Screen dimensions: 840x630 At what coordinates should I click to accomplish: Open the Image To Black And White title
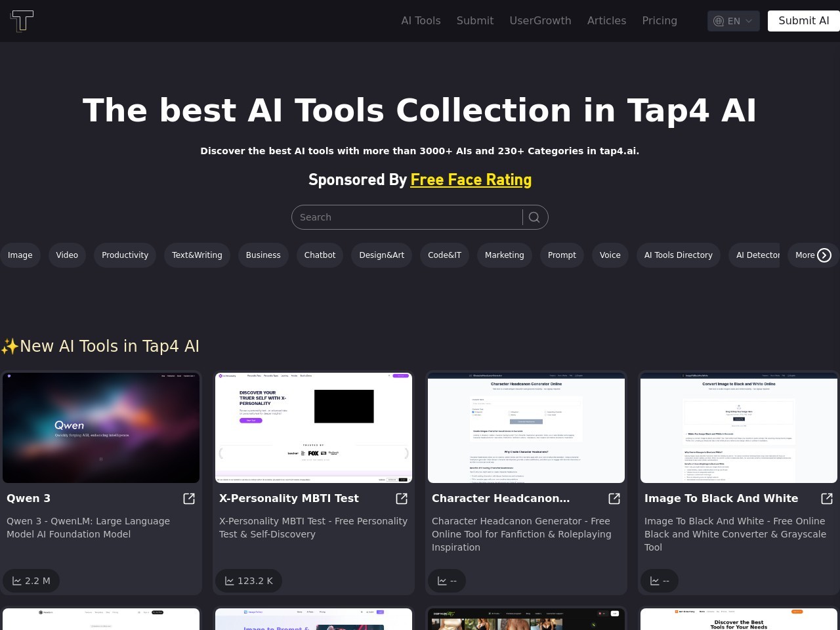[x=721, y=498]
